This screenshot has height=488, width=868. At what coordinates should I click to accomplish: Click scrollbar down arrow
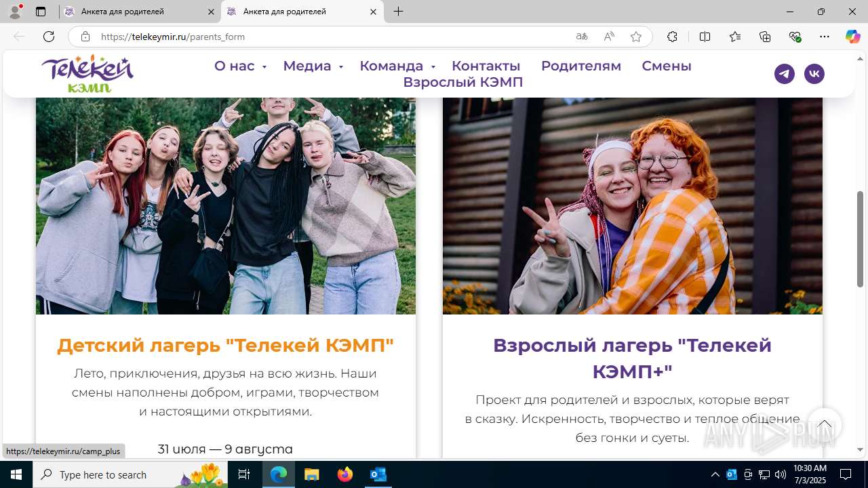point(861,449)
